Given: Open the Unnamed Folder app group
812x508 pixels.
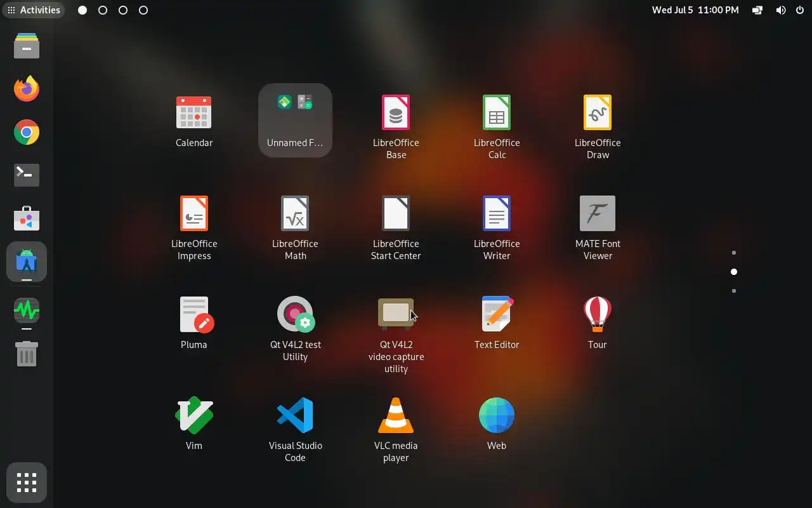Looking at the screenshot, I should point(295,121).
